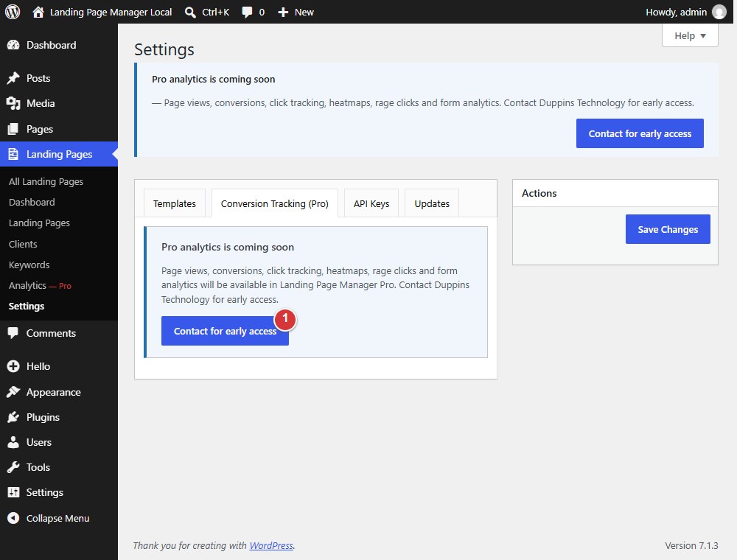Click the Hello plus-circle icon
This screenshot has width=737, height=560.
[x=13, y=366]
